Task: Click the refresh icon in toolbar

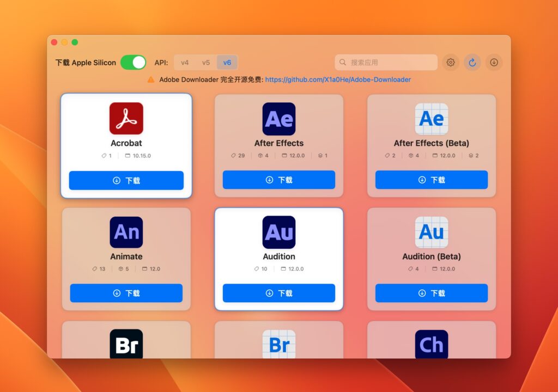Action: 472,62
